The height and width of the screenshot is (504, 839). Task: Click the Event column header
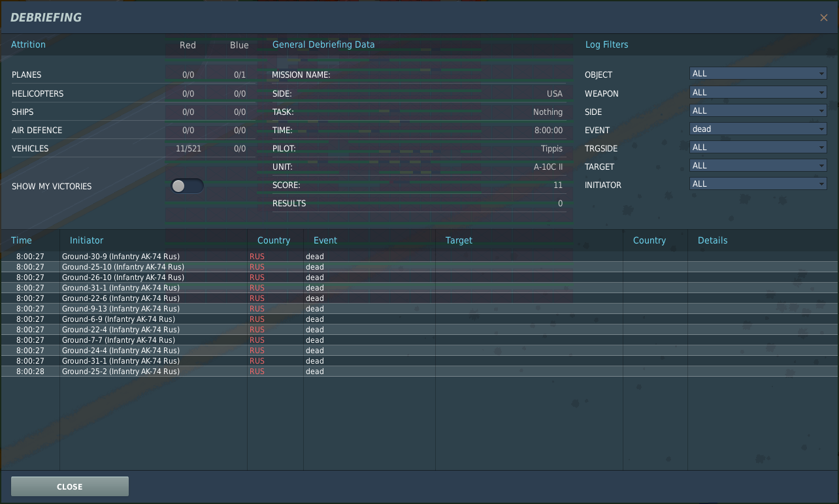tap(325, 240)
